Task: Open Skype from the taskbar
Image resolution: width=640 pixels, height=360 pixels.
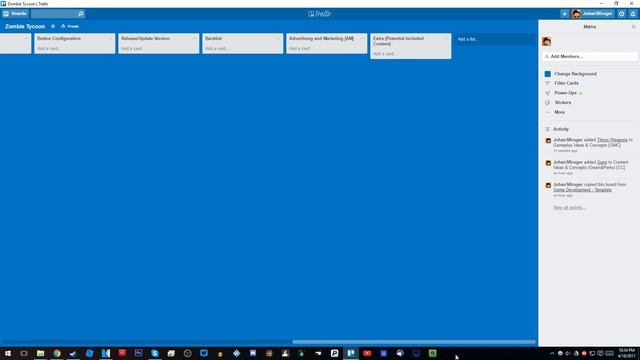Action: tap(155, 353)
